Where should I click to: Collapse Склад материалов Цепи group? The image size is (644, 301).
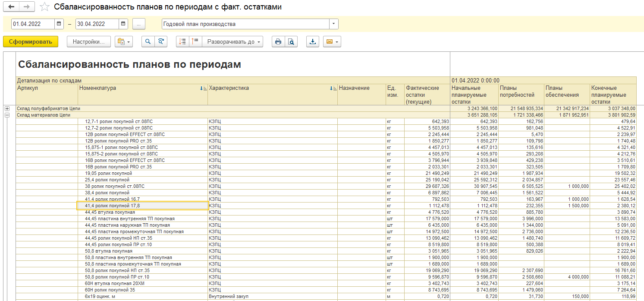pyautogui.click(x=7, y=115)
